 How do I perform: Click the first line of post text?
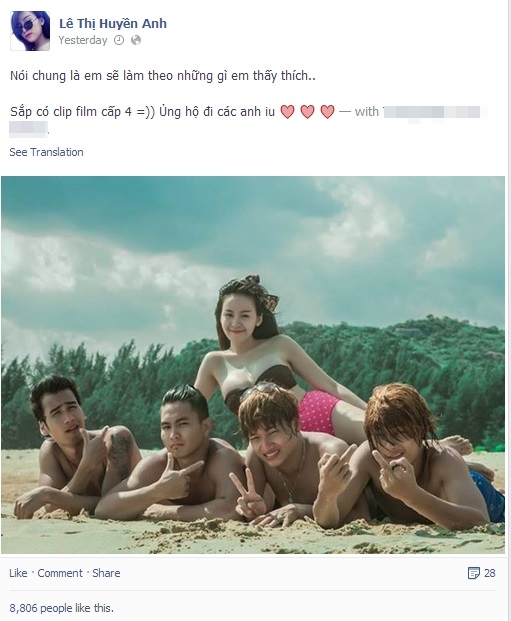pos(163,76)
